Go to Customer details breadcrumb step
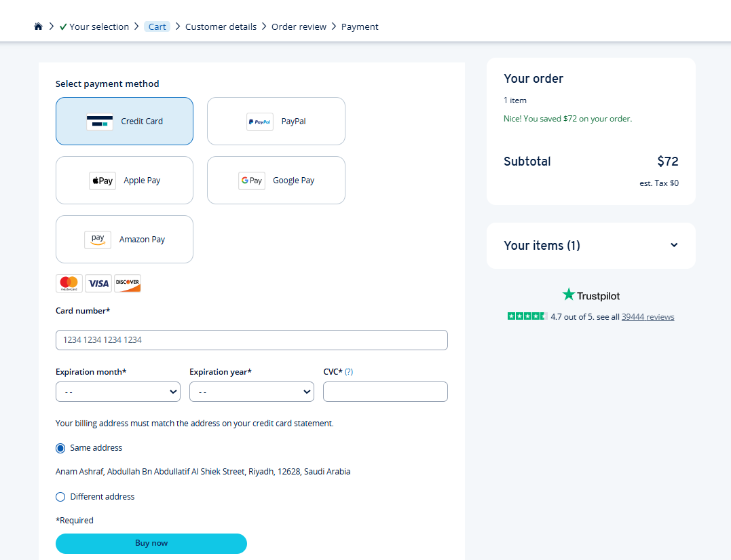Image resolution: width=731 pixels, height=560 pixels. 221,26
